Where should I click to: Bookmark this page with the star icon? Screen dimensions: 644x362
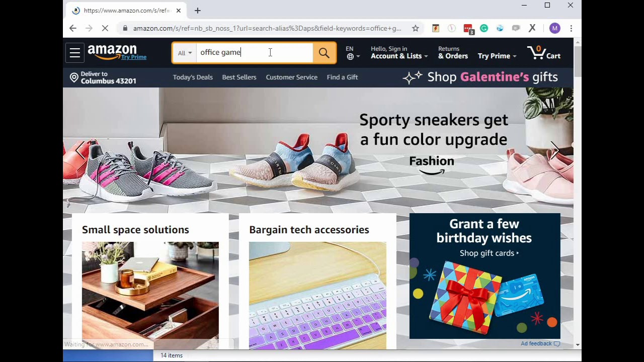[416, 29]
